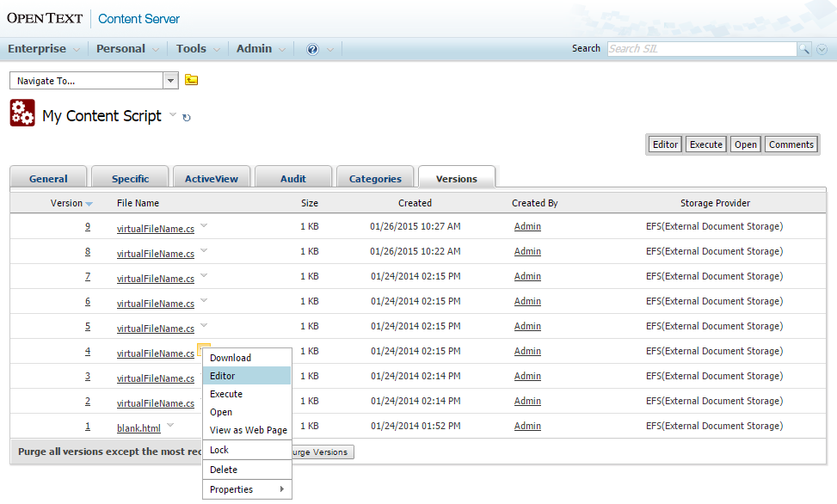Expand the Enterprise menu

[43, 49]
